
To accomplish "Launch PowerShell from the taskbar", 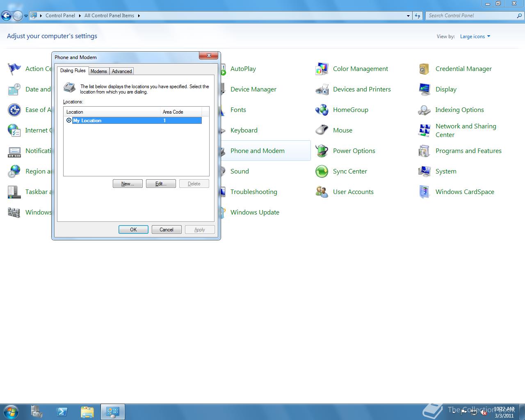I will [62, 412].
